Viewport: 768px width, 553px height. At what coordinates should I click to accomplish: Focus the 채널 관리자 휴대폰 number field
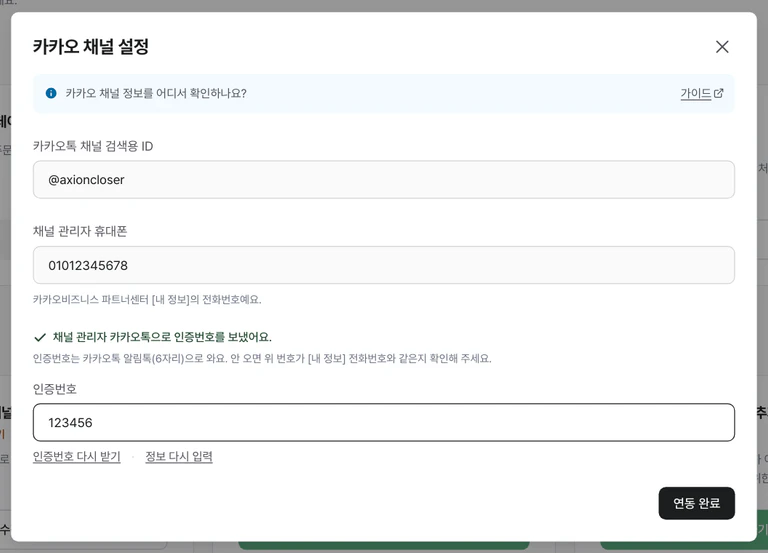click(384, 265)
